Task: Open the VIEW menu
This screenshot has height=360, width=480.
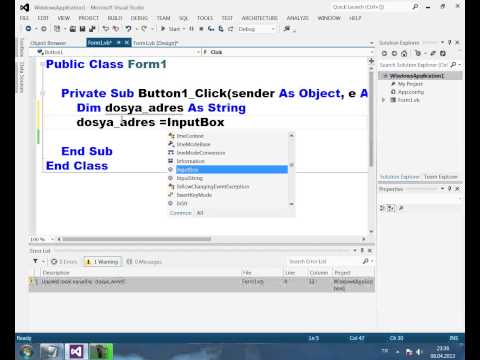Action: 63,18
